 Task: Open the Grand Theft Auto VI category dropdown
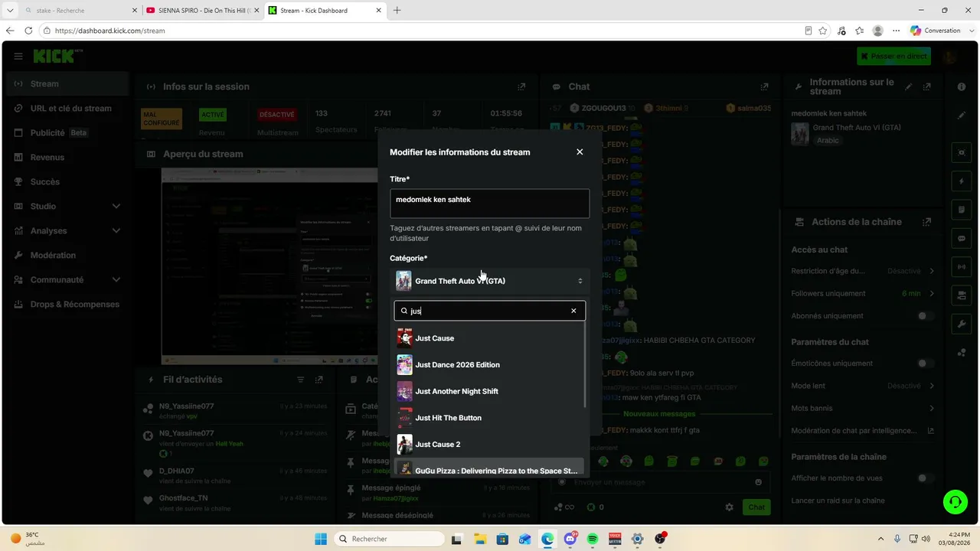pos(489,281)
